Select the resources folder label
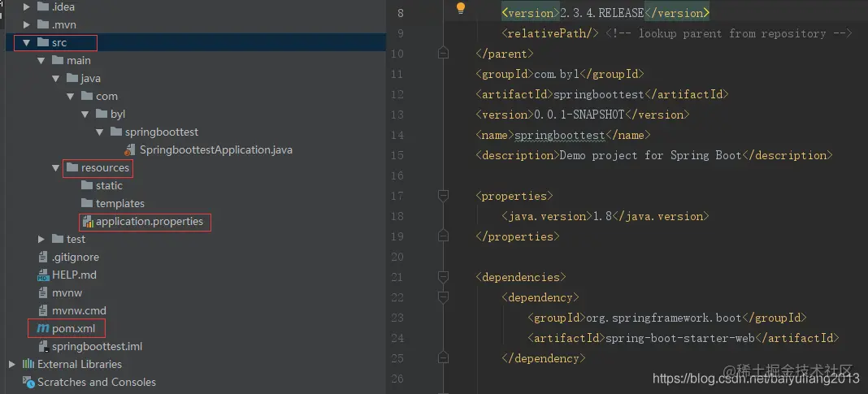The height and width of the screenshot is (394, 868). [105, 167]
